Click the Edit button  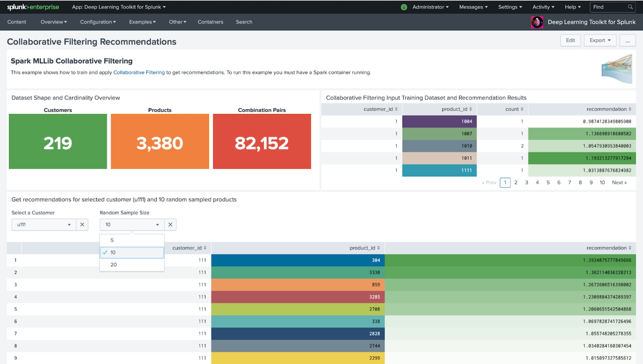(x=570, y=40)
